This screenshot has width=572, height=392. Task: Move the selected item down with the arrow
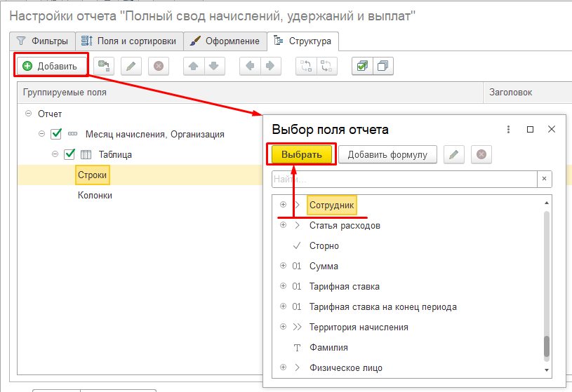click(213, 66)
